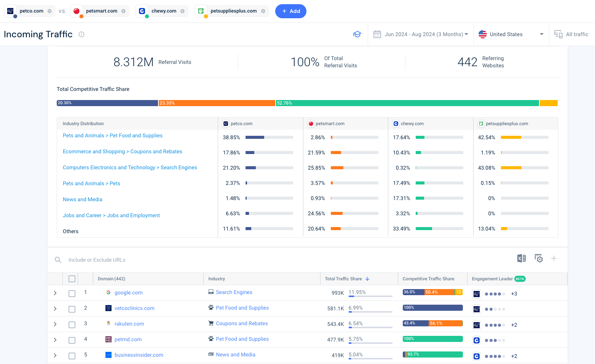The image size is (595, 364).
Task: Add another competitor with the Add button
Action: click(x=291, y=11)
